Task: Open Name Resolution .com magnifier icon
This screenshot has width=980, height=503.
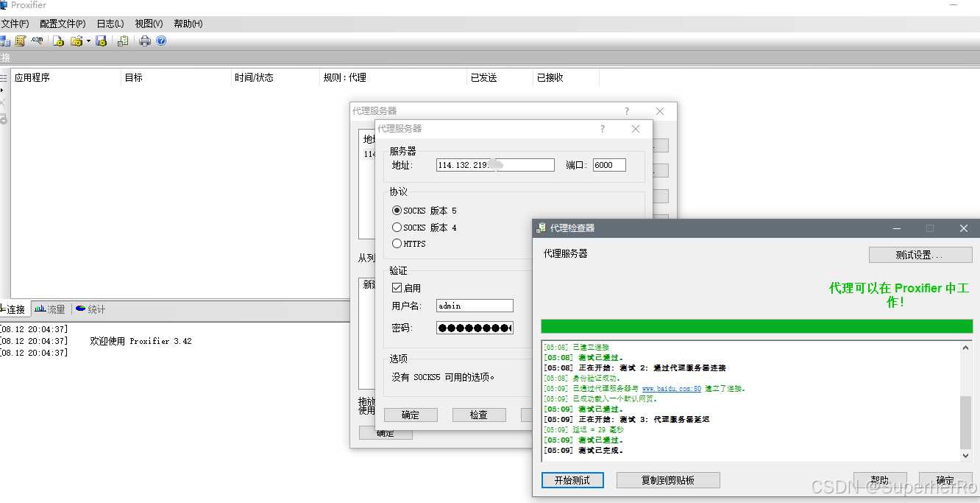Action: click(x=37, y=41)
